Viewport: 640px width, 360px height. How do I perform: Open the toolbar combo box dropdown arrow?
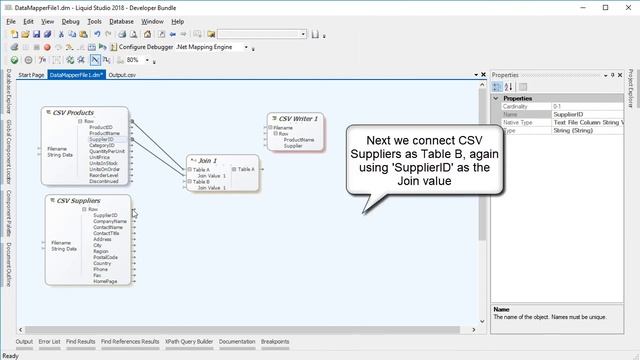303,34
